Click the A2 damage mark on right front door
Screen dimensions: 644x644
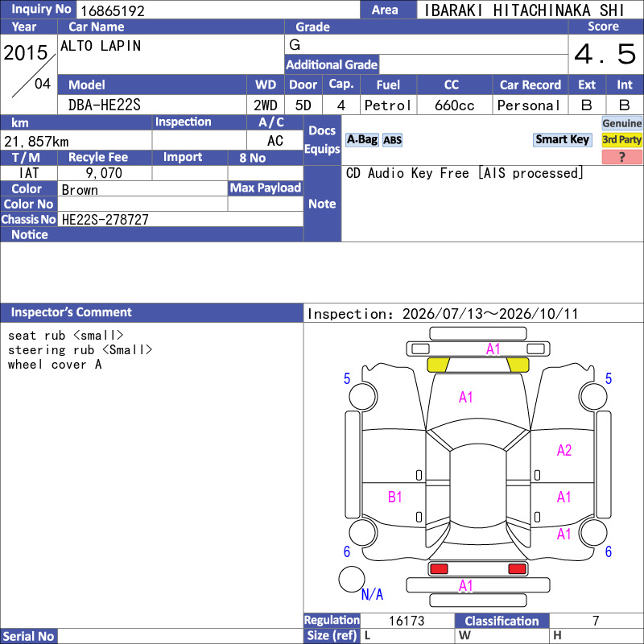[x=564, y=451]
